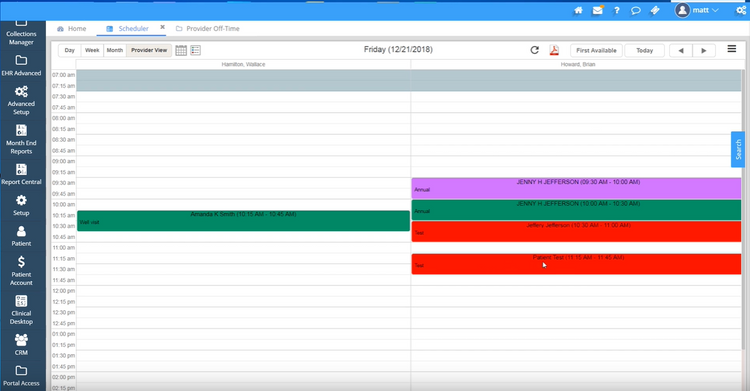Switch to the Home tab
This screenshot has height=391, width=750.
(72, 29)
